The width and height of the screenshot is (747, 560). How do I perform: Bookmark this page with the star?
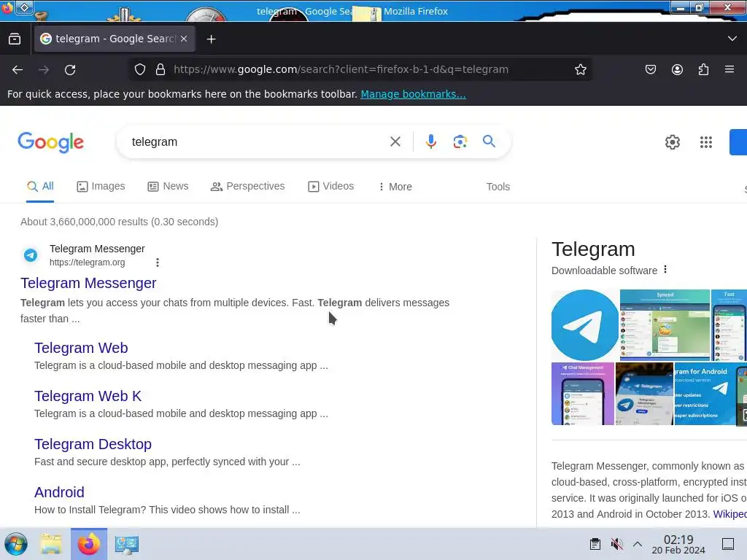point(580,69)
